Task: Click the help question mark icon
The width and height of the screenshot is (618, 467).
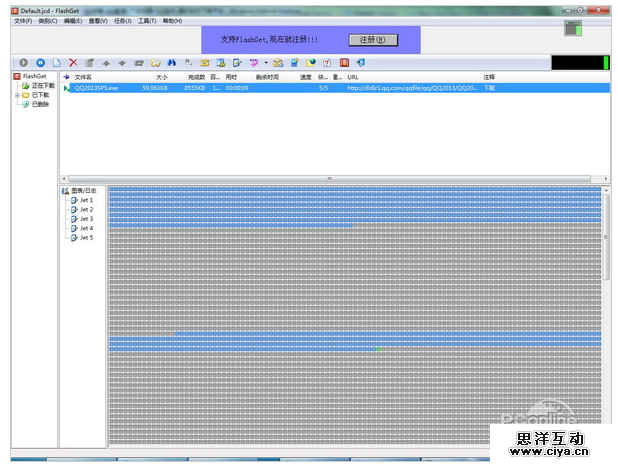Action: tap(327, 63)
